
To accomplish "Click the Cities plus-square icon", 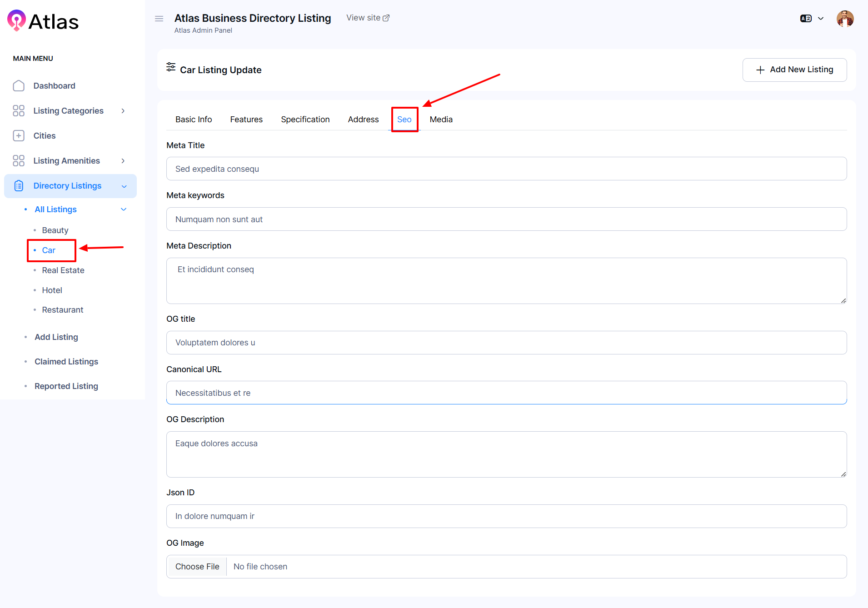I will coord(19,136).
